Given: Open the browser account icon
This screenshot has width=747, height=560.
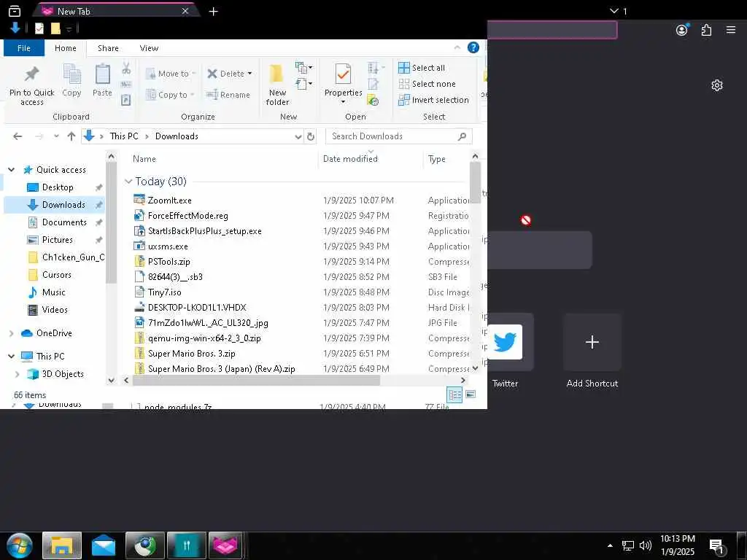Looking at the screenshot, I should 682,30.
